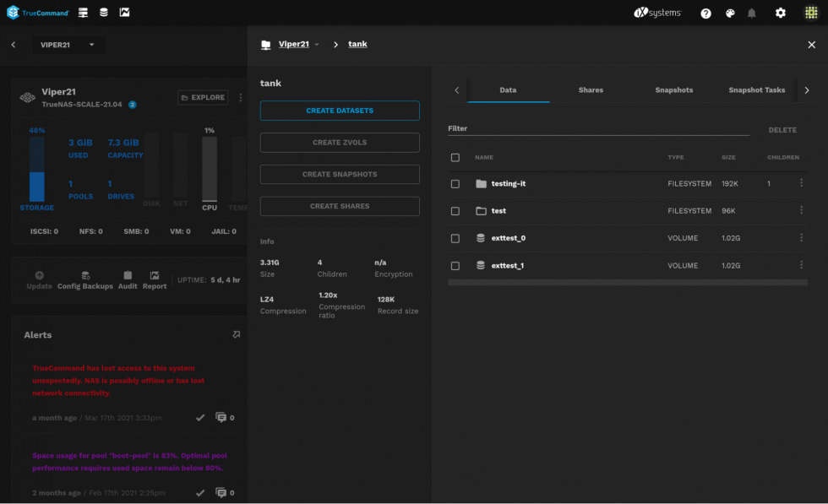Open the theme palette icon
Viewport: 828px width, 504px height.
[x=730, y=13]
